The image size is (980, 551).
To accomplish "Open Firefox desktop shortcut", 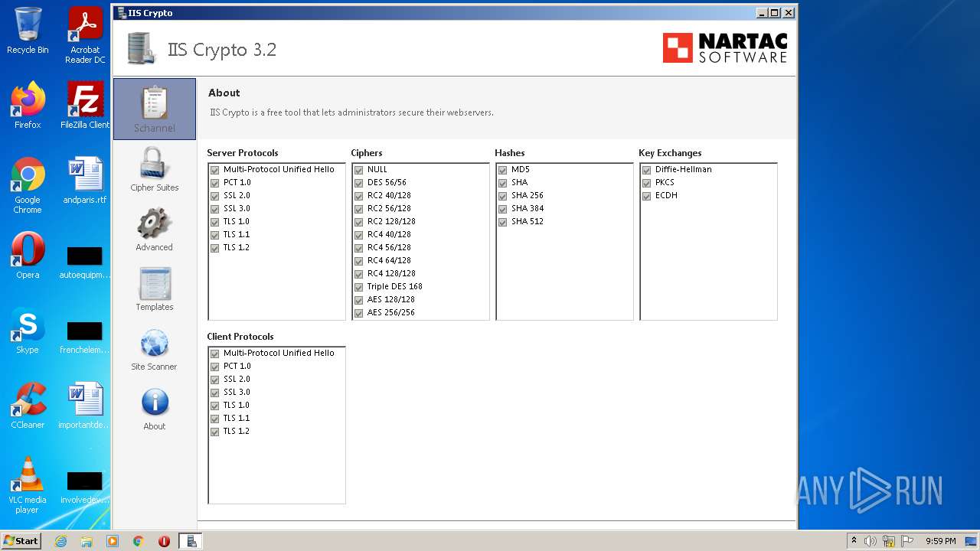I will point(28,106).
